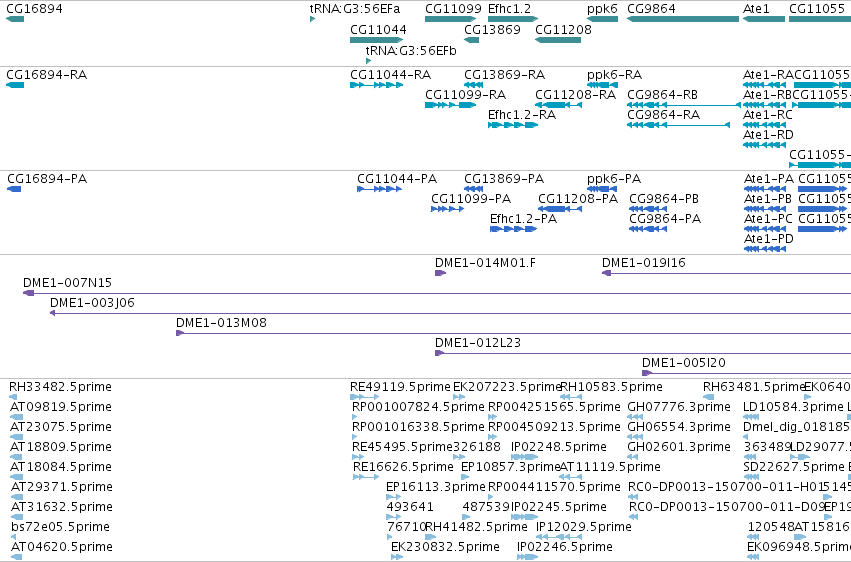
Task: Select the DME1-003J06 clone
Action: click(450, 313)
